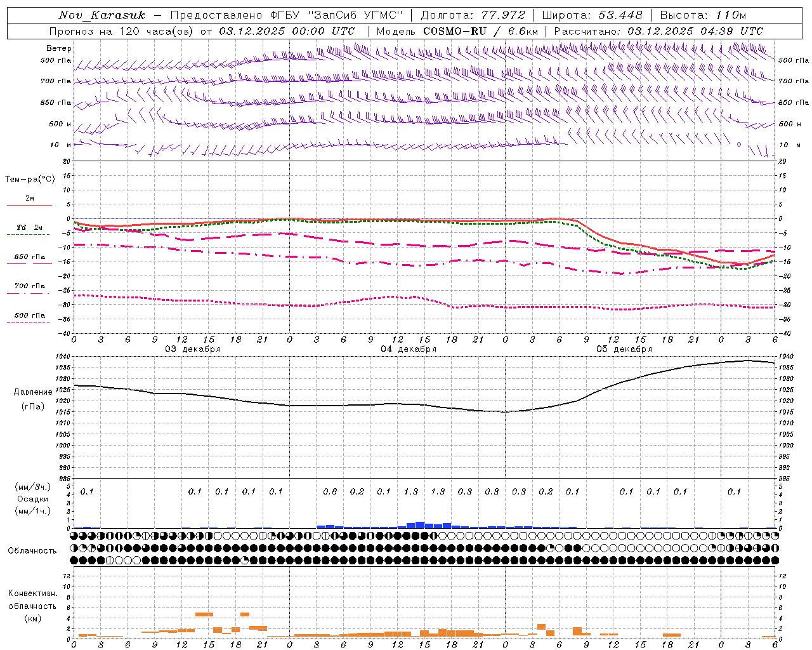Click the (гПа) unit under Давление
The image size is (812, 650).
coord(33,406)
